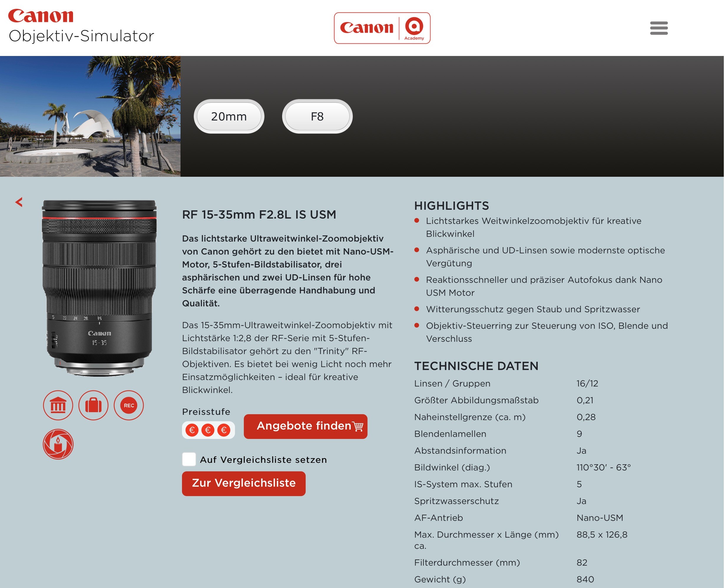The width and height of the screenshot is (725, 588).
Task: Open the 20mm focal length selector
Action: [x=229, y=116]
